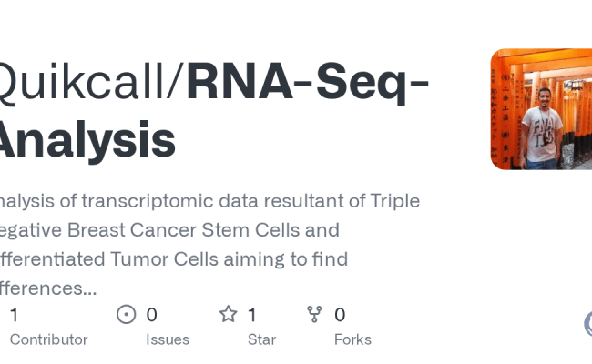592x364 pixels.
Task: Click the Breast Cancer Stem Cells description line
Action: (169, 229)
